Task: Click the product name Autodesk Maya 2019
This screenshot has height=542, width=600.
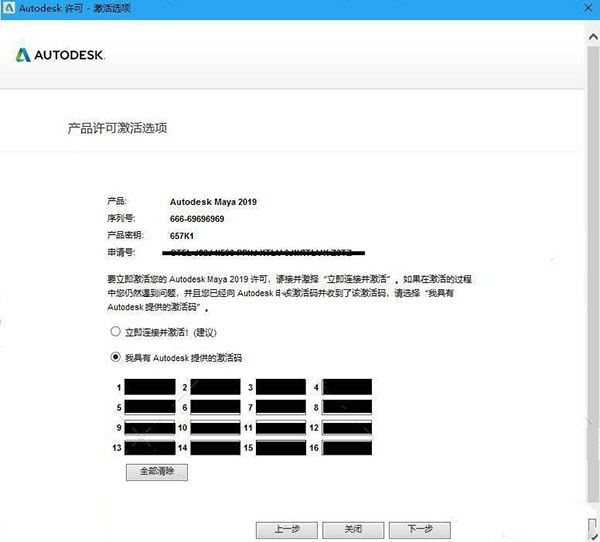Action: click(x=213, y=202)
